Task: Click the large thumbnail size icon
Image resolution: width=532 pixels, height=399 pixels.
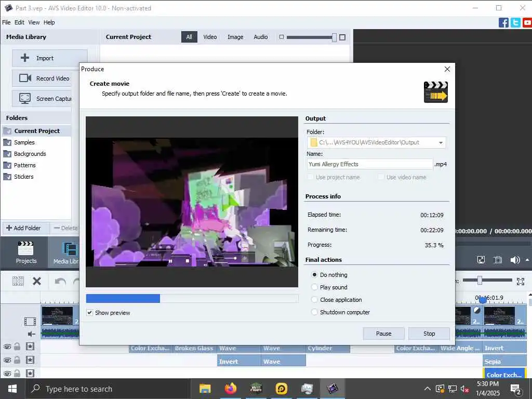Action: 342,37
